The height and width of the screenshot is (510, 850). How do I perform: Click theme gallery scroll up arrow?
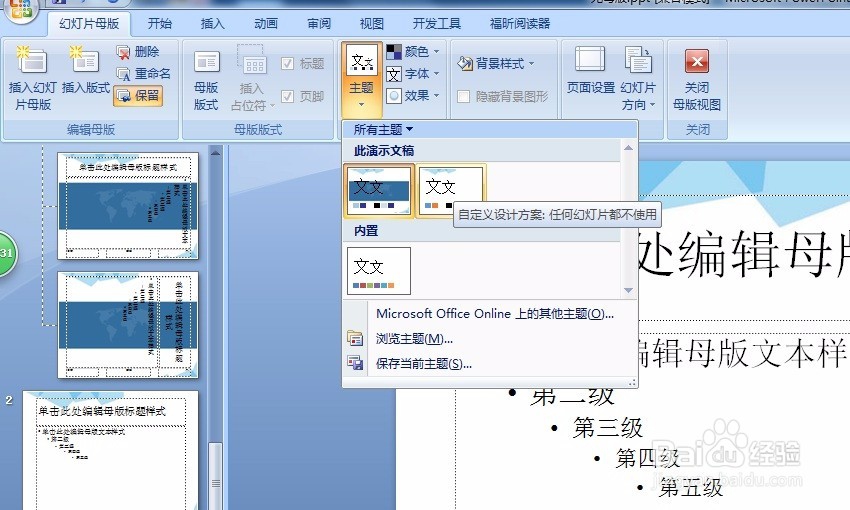(x=628, y=148)
